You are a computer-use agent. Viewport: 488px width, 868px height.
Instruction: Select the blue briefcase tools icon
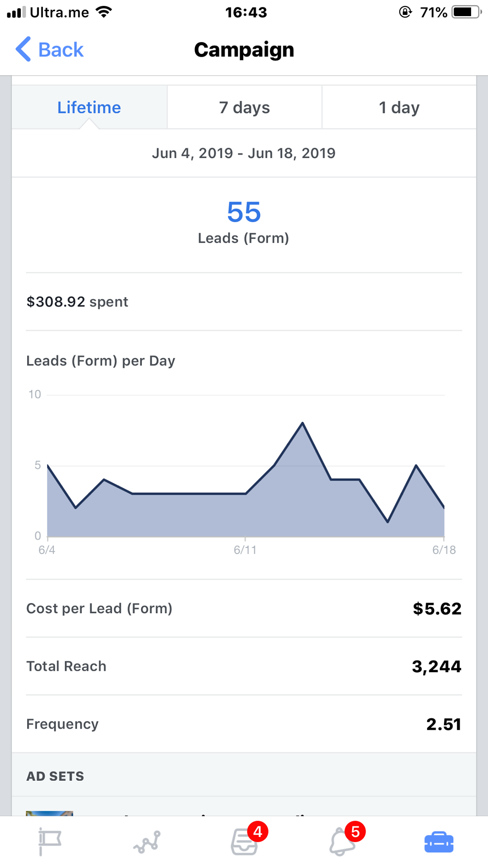point(439,842)
